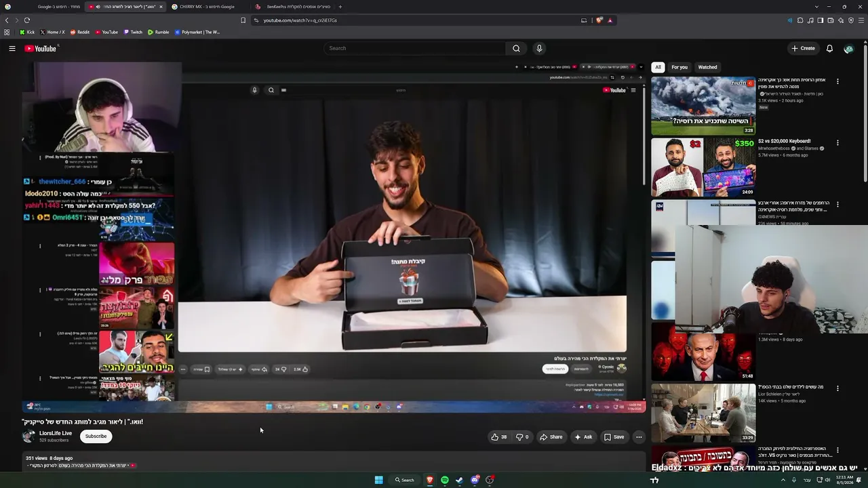Close the active YouTube tab

[161, 7]
